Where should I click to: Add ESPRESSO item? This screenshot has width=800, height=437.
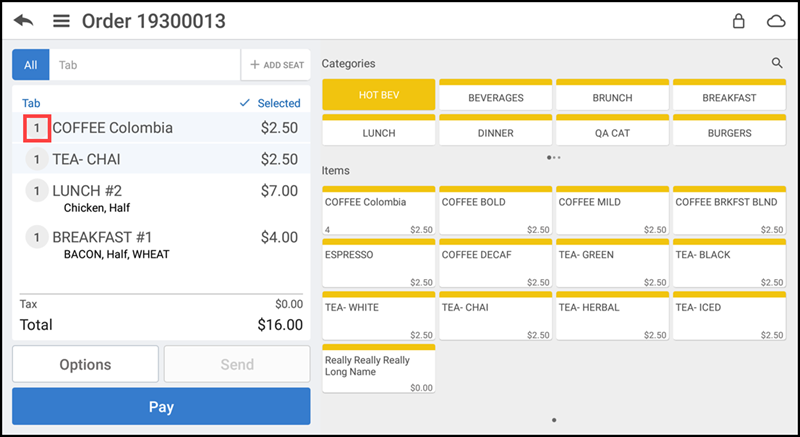[379, 263]
